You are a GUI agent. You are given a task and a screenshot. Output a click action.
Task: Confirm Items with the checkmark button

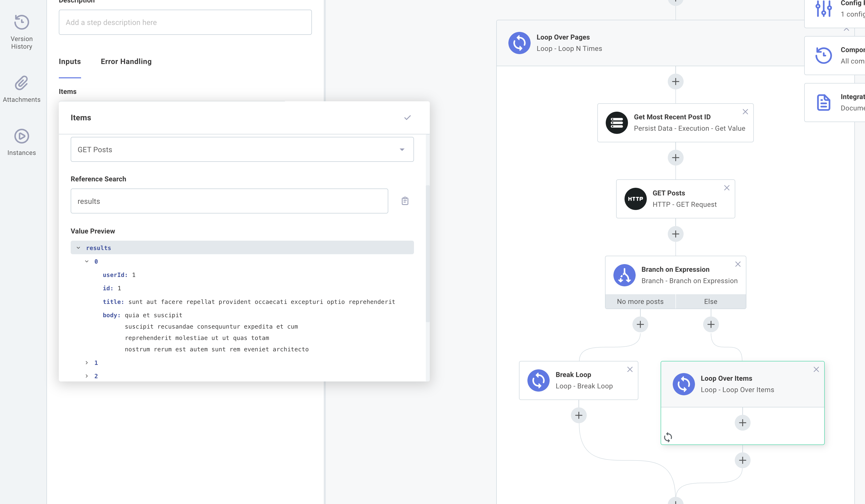[x=408, y=117]
